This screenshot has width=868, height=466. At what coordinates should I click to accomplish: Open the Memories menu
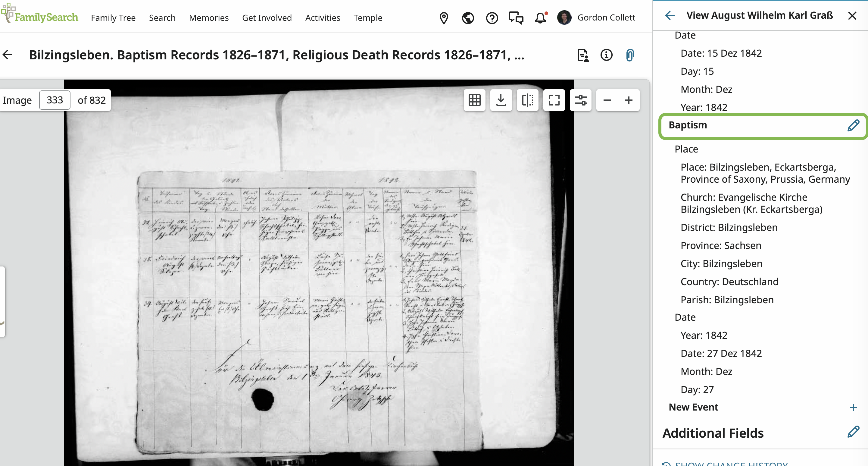click(x=209, y=17)
